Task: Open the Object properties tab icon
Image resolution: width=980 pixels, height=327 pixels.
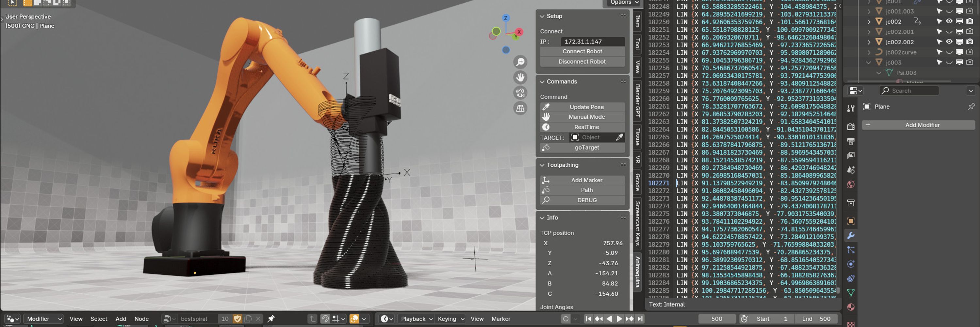Action: (851, 221)
